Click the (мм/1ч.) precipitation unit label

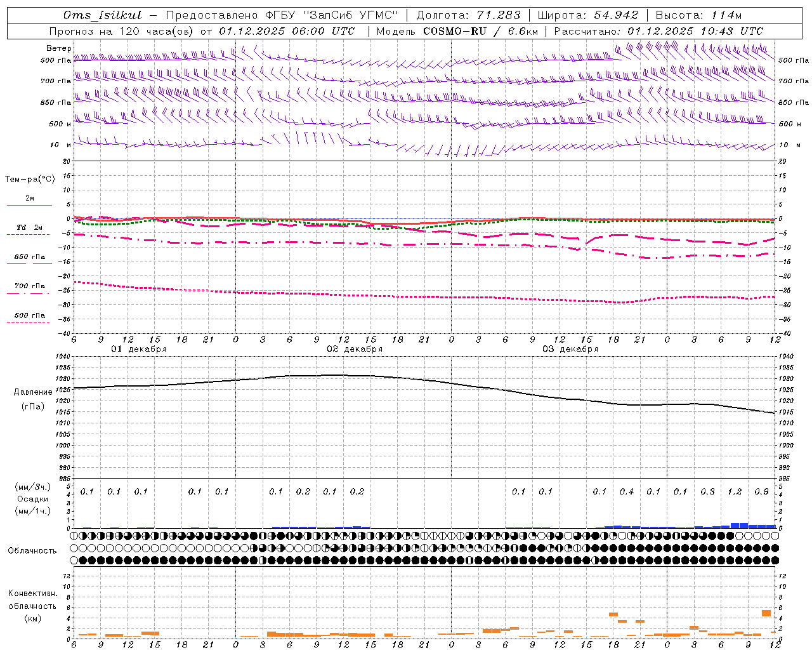(32, 511)
